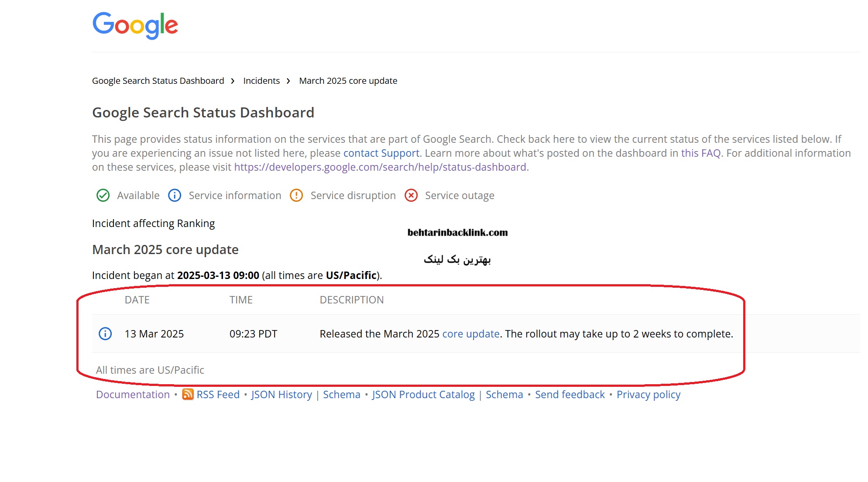The height and width of the screenshot is (482, 868).
Task: Click Send feedback link
Action: pyautogui.click(x=570, y=394)
